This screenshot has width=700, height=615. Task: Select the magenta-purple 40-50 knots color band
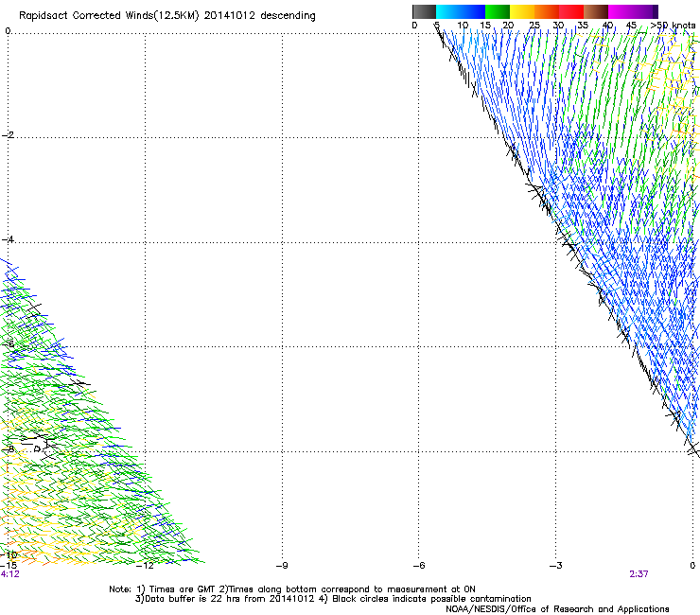[633, 11]
